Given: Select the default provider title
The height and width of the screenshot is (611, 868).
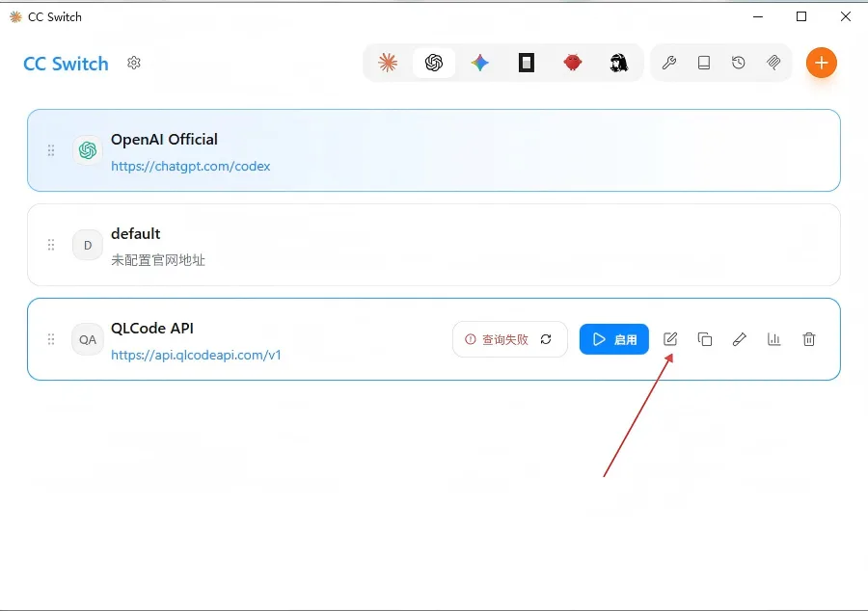Looking at the screenshot, I should click(x=136, y=234).
